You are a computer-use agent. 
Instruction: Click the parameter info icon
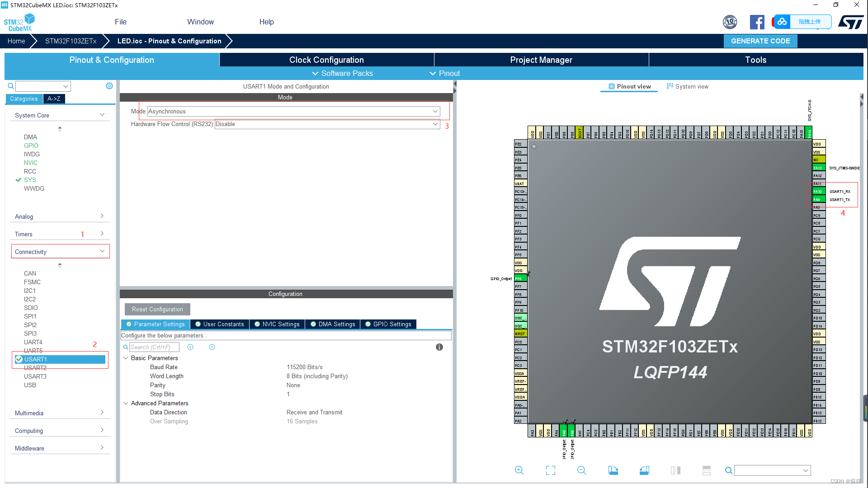(439, 347)
